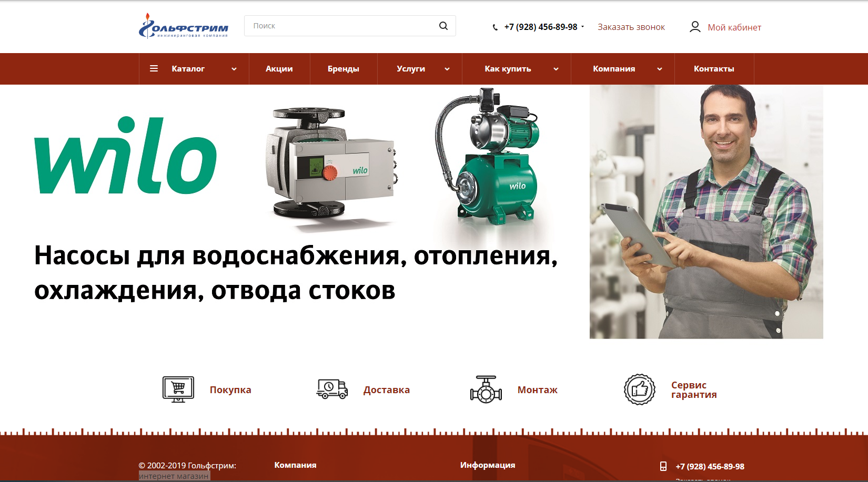
Task: Click the footer Информация heading
Action: pos(488,465)
